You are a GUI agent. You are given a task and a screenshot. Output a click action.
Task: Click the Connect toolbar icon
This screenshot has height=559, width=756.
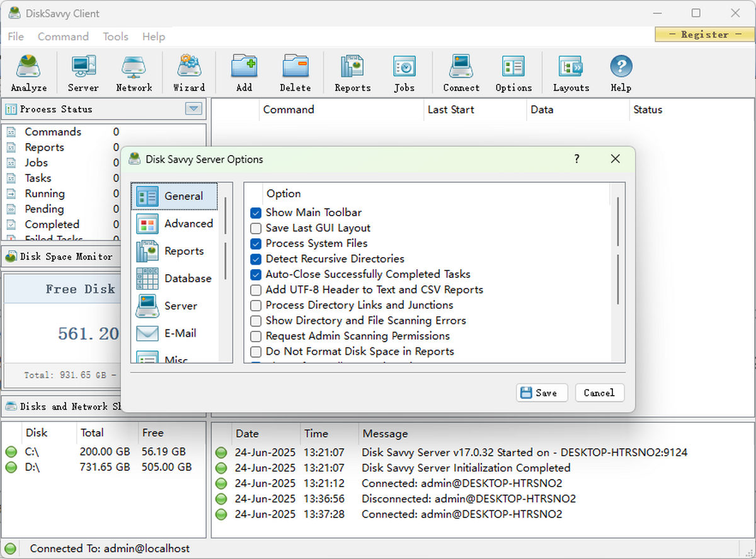[461, 71]
